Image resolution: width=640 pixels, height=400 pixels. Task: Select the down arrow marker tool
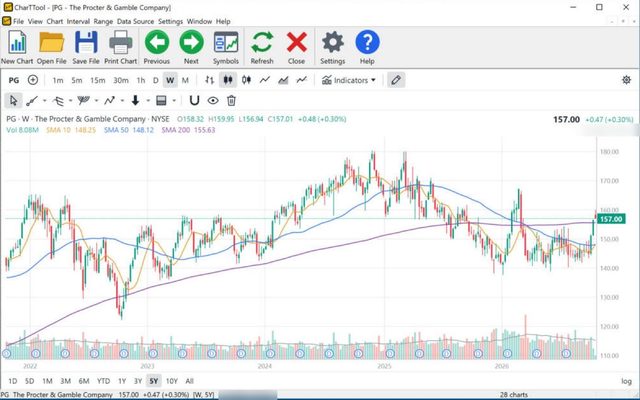pos(136,100)
